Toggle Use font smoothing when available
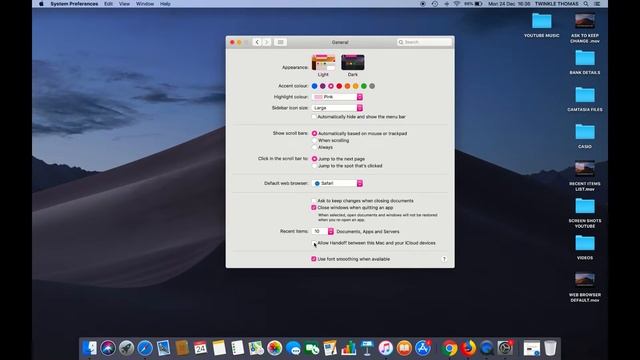This screenshot has width=640, height=360. [314, 259]
